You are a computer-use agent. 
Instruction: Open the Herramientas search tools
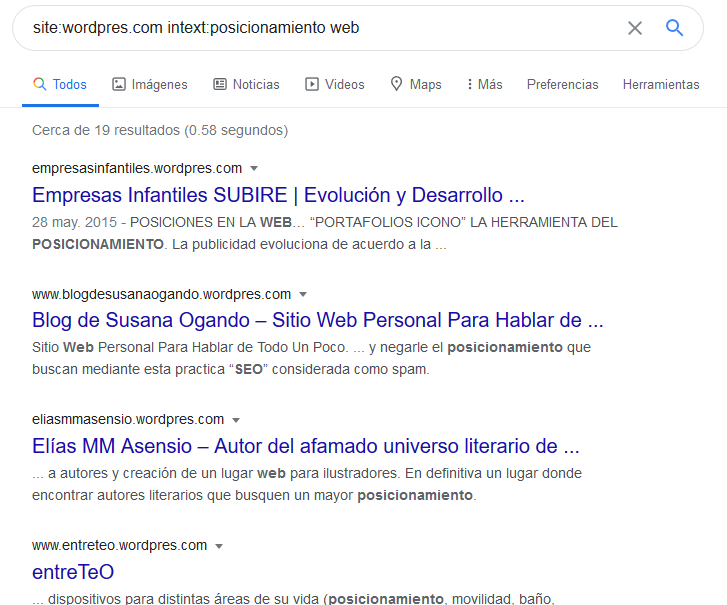660,85
